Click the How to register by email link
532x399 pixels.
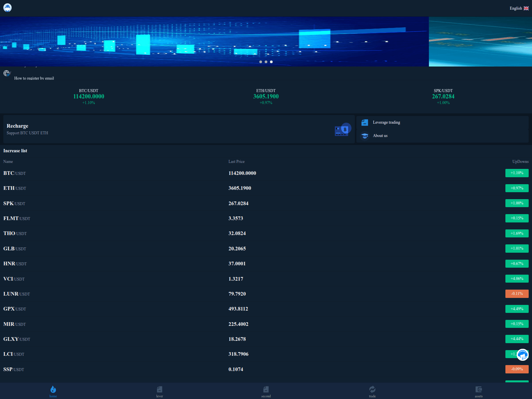(x=34, y=78)
